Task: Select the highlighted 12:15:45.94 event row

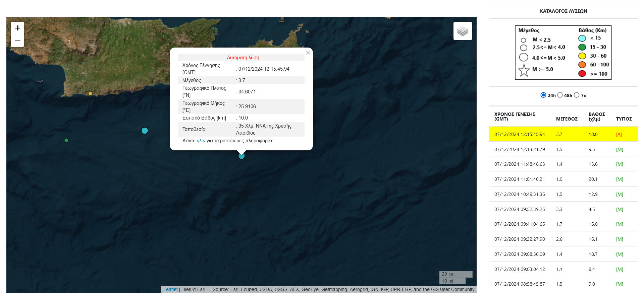Action: point(519,134)
